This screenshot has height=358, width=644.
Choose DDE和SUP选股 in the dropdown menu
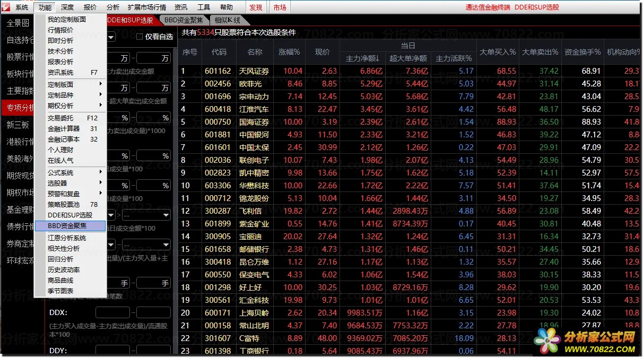tap(70, 215)
